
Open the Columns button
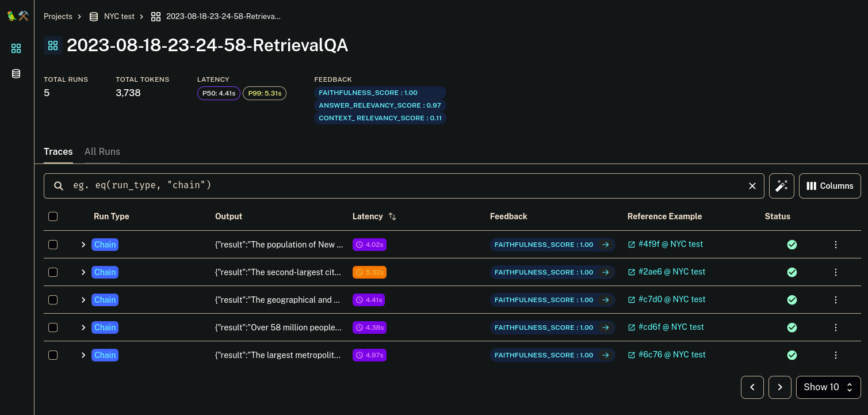pyautogui.click(x=830, y=186)
